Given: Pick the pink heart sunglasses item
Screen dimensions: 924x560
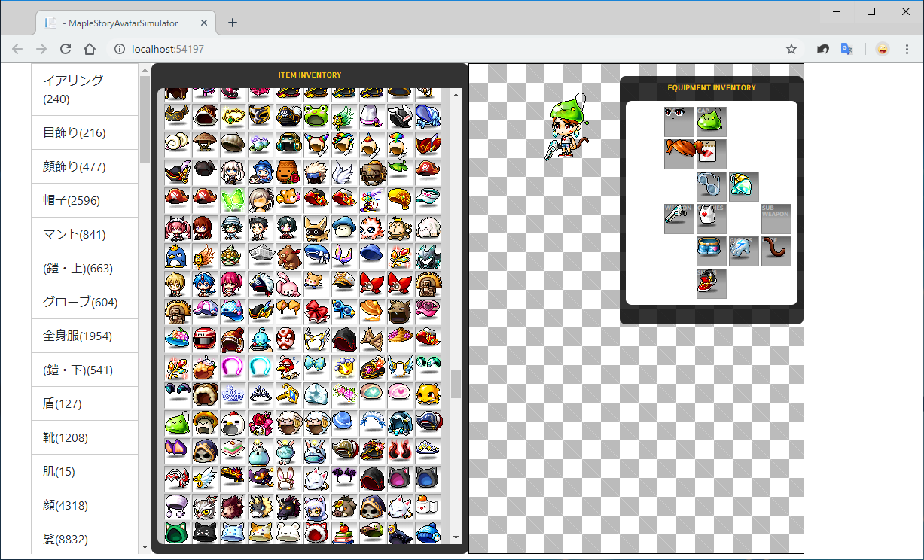Looking at the screenshot, I should pyautogui.click(x=428, y=310).
